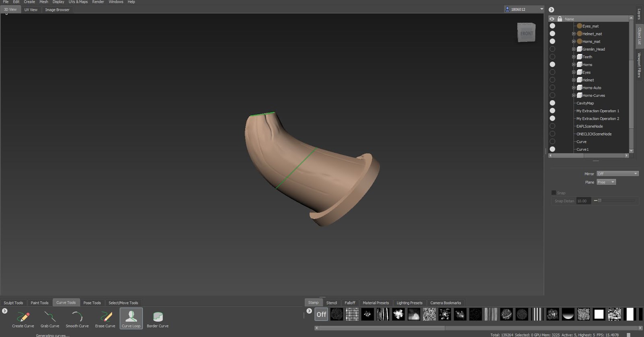This screenshot has height=337, width=644.
Task: Click the user profile icon 1806012
Action: [507, 9]
